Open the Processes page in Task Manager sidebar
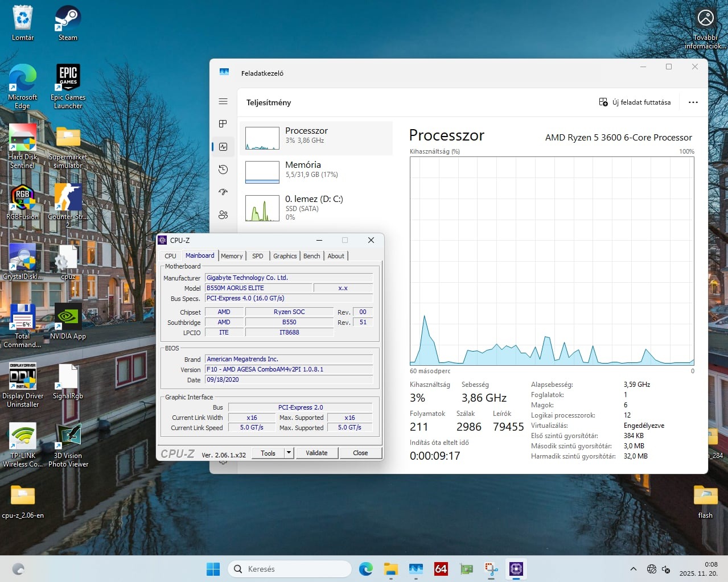This screenshot has height=582, width=728. (x=223, y=124)
